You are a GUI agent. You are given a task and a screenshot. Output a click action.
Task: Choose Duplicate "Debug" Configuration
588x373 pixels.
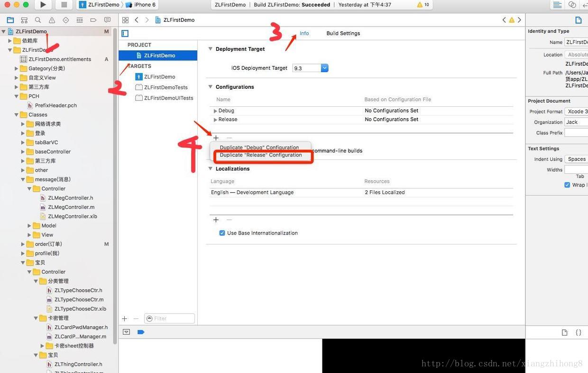260,147
